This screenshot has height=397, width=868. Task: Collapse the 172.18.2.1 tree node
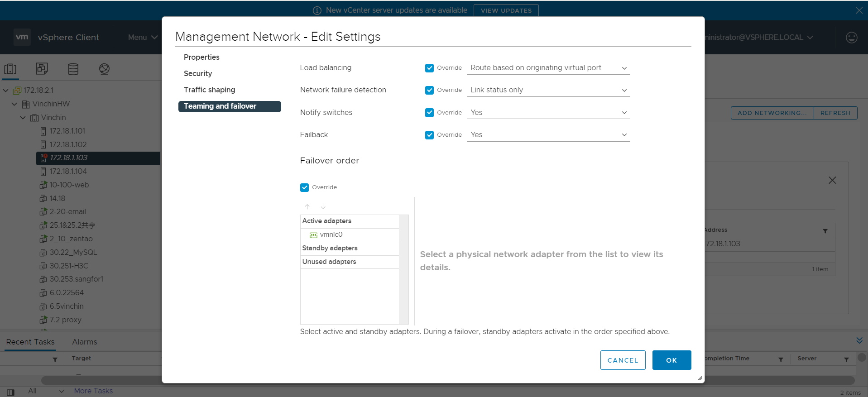pos(5,91)
